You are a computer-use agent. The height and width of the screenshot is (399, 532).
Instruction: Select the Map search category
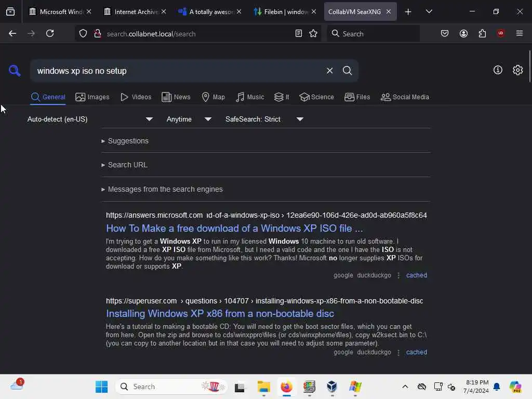213,97
